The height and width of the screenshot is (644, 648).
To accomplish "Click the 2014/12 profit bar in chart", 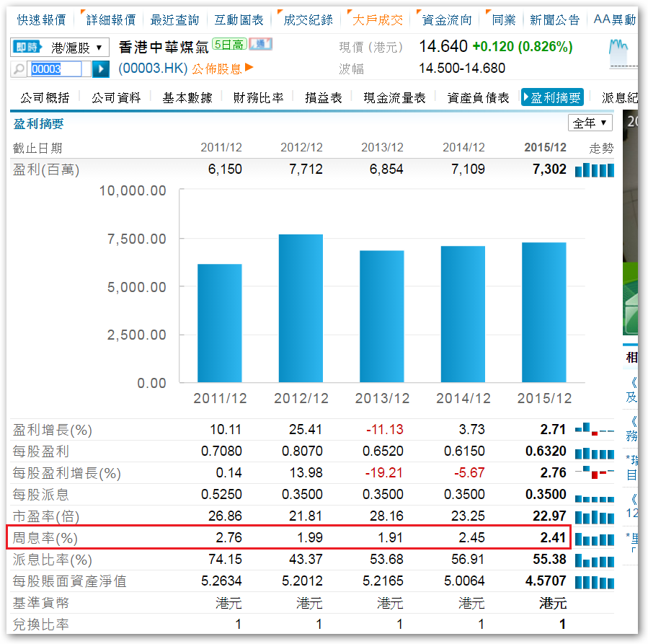I will (463, 314).
